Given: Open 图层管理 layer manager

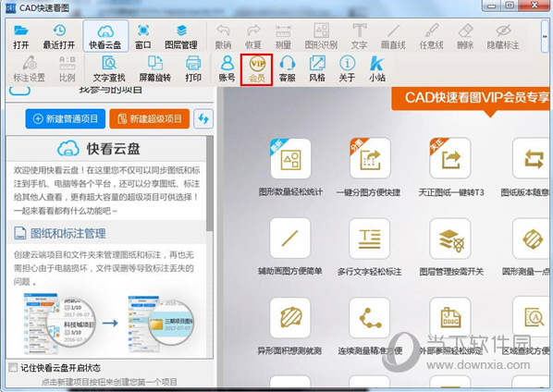Looking at the screenshot, I should point(181,37).
